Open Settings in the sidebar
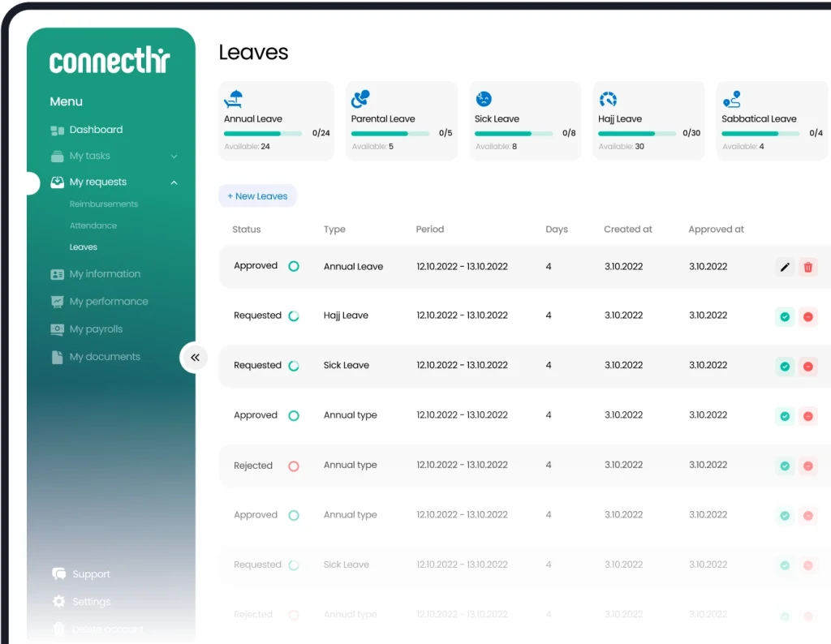The height and width of the screenshot is (644, 831). pyautogui.click(x=91, y=602)
